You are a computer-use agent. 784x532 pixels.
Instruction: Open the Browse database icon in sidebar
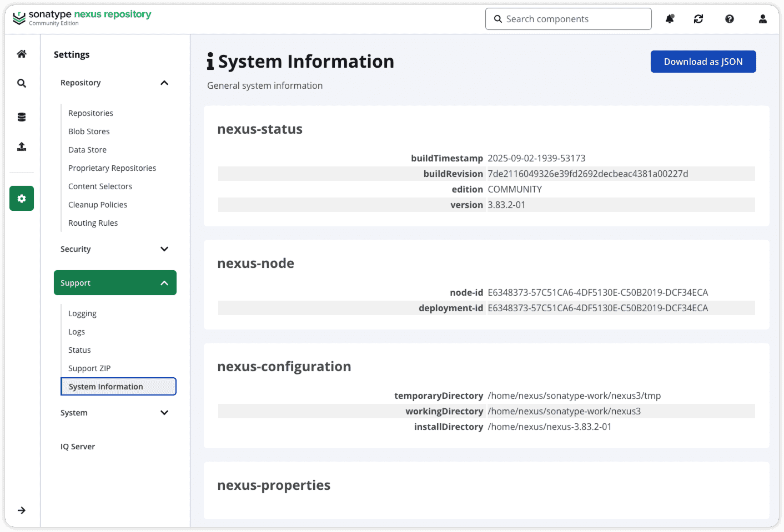click(x=22, y=117)
